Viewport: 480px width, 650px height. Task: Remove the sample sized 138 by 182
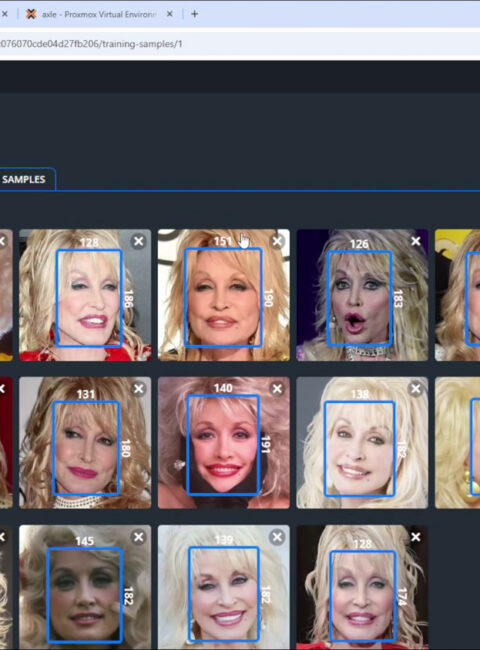[x=416, y=389]
